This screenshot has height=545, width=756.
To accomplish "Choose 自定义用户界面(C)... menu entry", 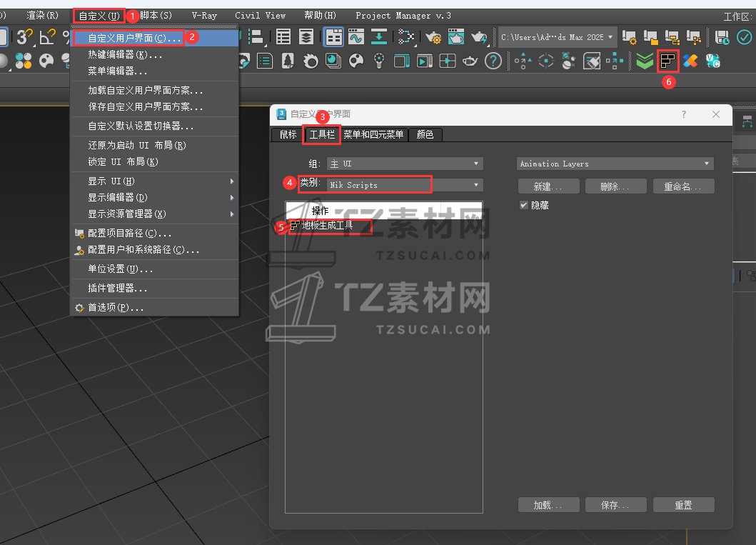I will pos(154,38).
